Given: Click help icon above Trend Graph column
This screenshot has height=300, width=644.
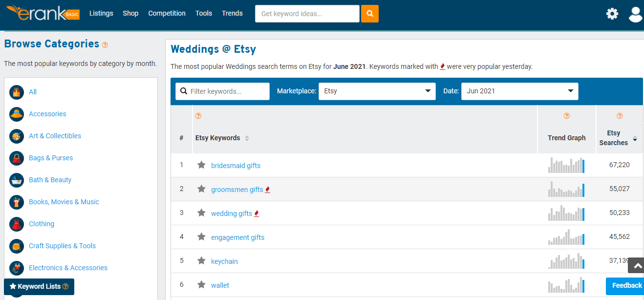Looking at the screenshot, I should coord(567,116).
